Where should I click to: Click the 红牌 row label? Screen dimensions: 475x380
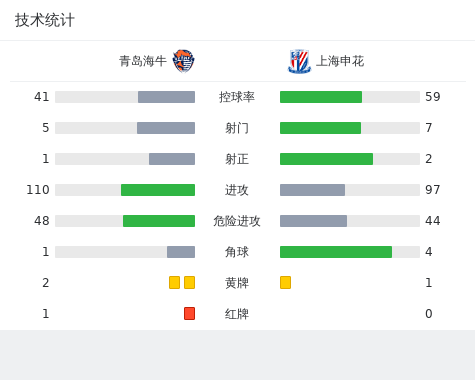(x=237, y=314)
